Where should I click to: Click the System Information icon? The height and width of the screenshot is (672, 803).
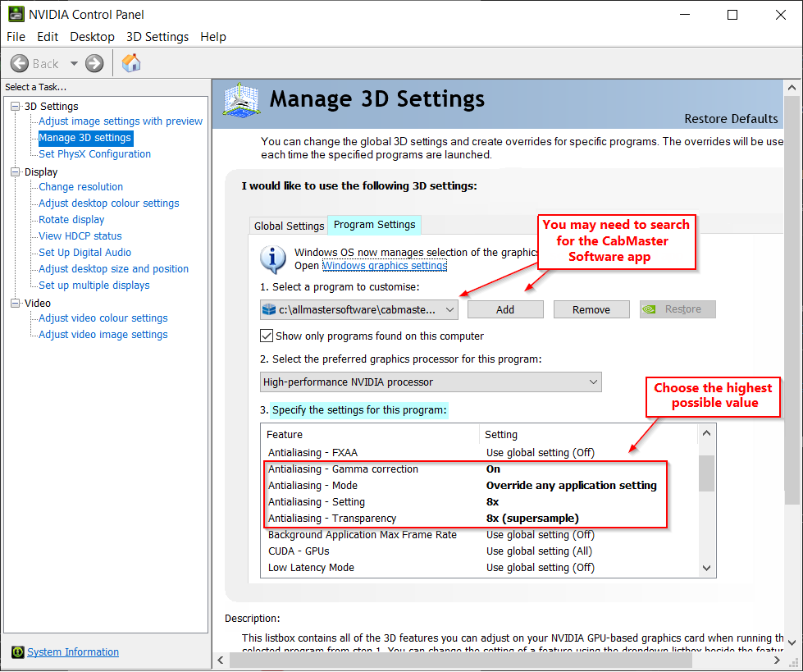[x=17, y=652]
